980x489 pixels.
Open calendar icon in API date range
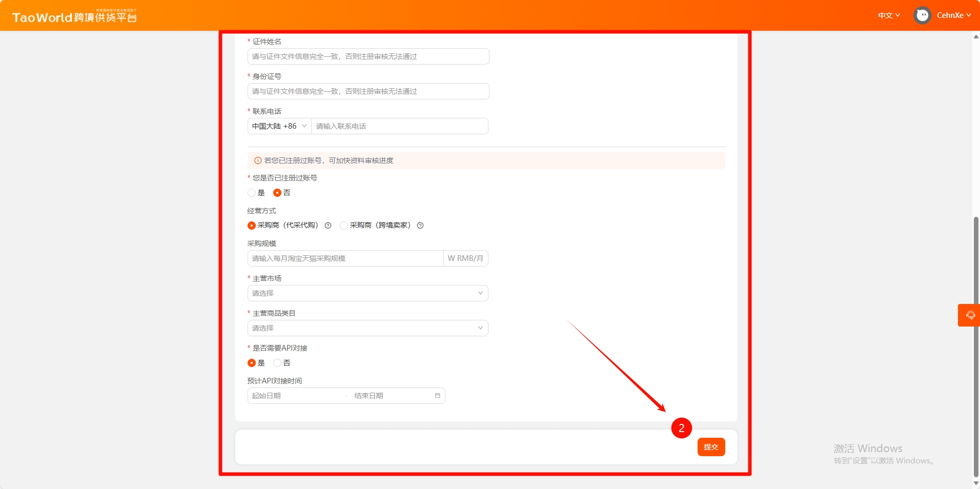coord(437,396)
